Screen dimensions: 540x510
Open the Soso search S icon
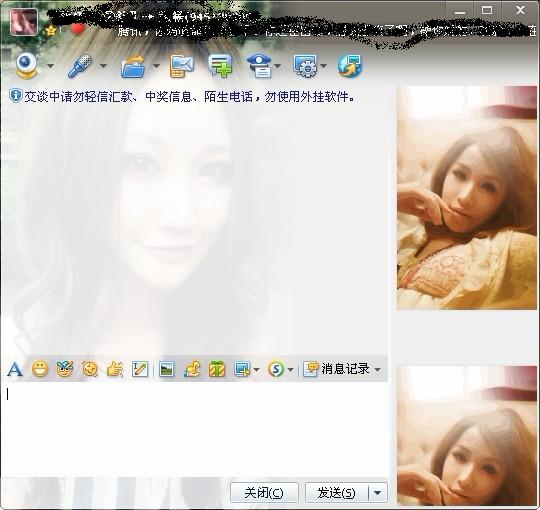point(276,369)
